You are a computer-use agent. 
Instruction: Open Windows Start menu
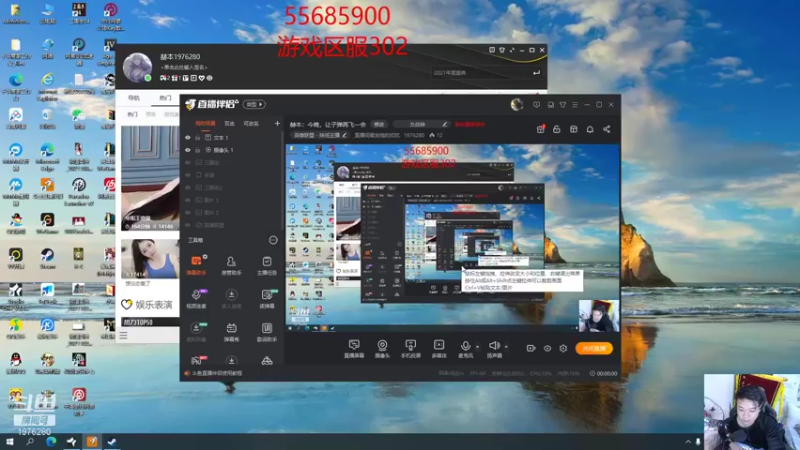[x=10, y=442]
